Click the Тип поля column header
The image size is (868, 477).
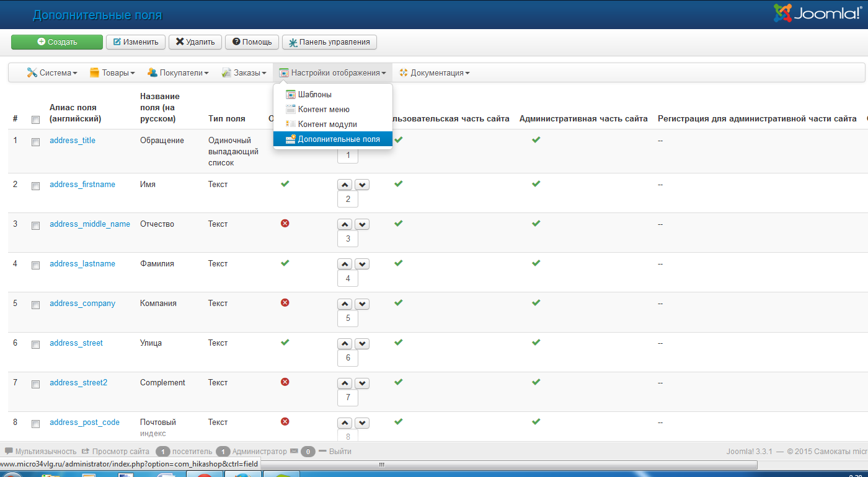point(227,119)
